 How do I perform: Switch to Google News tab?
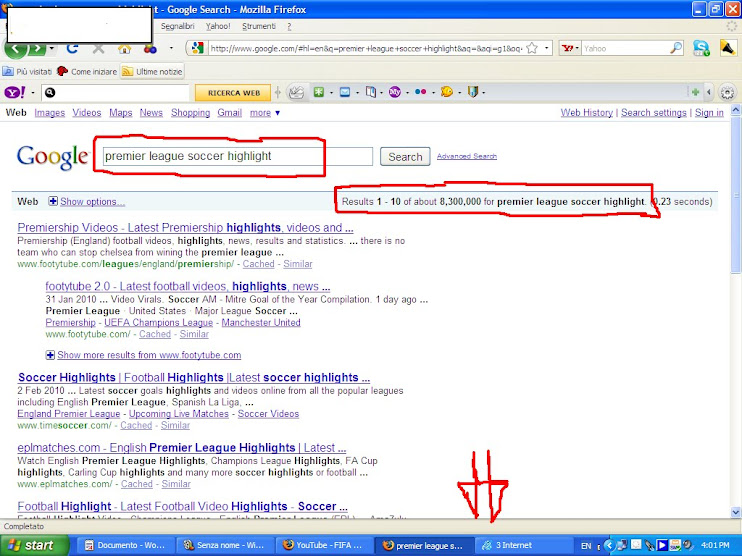point(151,113)
